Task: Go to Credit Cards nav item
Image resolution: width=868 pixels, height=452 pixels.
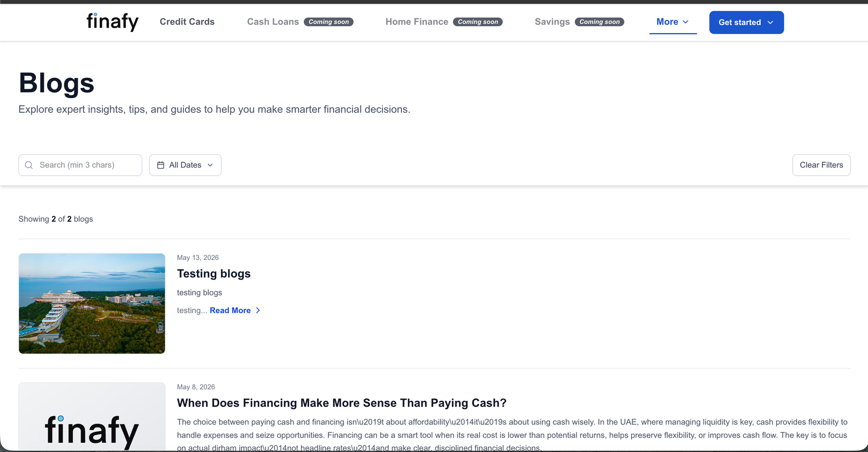Action: (187, 22)
